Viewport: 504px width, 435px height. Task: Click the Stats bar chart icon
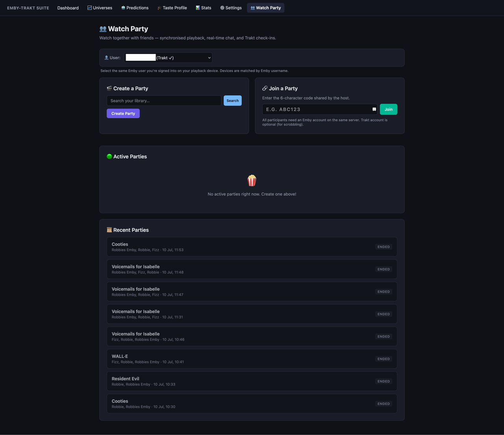(x=198, y=8)
